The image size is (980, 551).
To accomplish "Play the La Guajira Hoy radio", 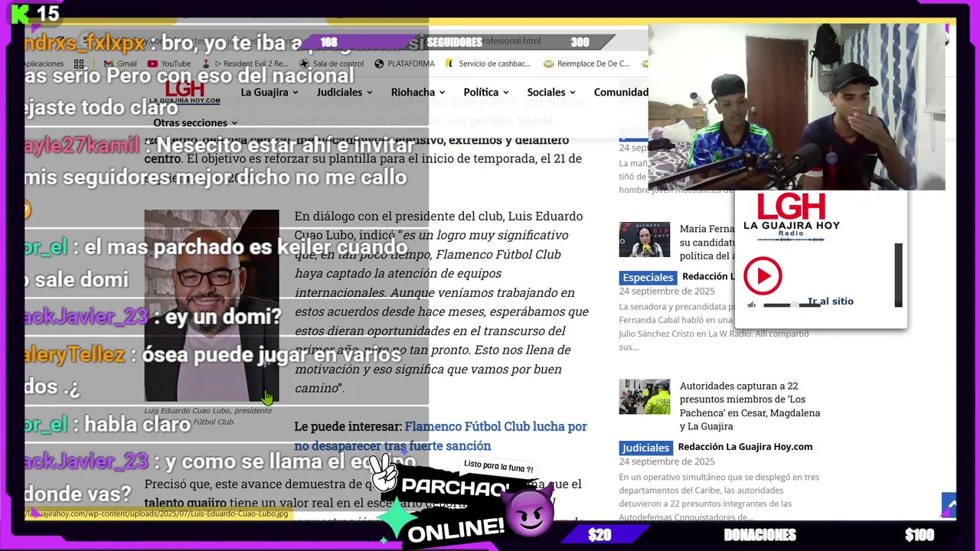I will (763, 276).
